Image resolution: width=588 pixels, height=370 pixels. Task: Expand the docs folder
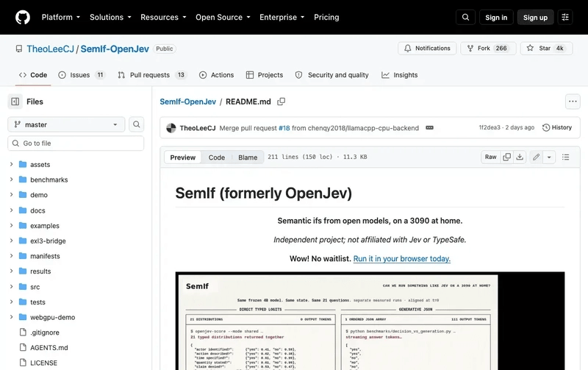[x=11, y=210]
